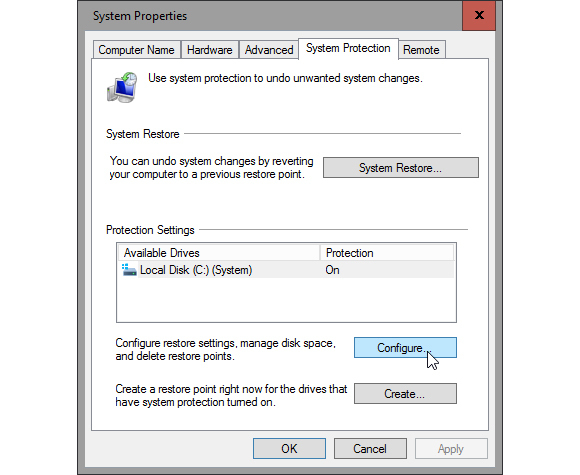Click empty space in the drives list
The width and height of the screenshot is (580, 475).
pyautogui.click(x=286, y=300)
